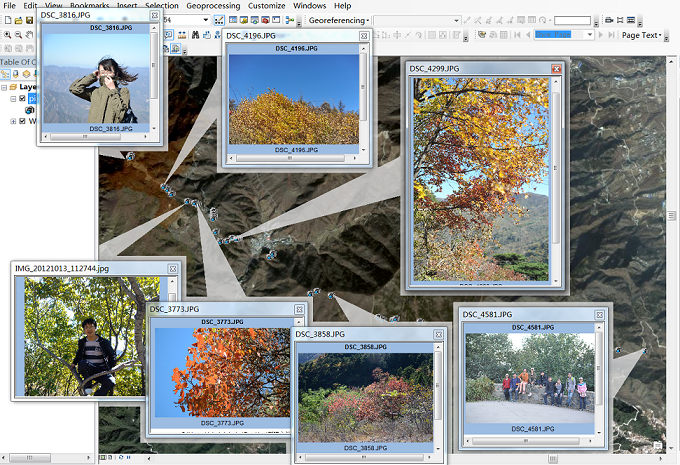
Task: Save the map document
Action: pos(29,20)
